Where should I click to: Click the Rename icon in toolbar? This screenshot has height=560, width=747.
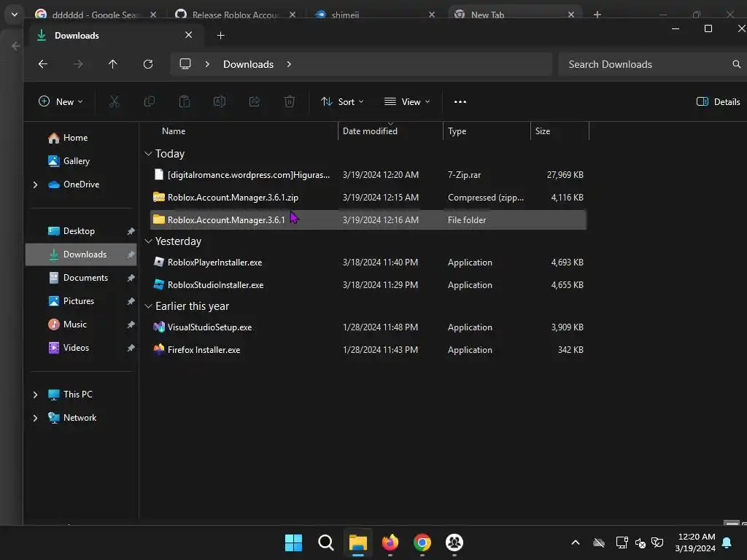pyautogui.click(x=219, y=101)
